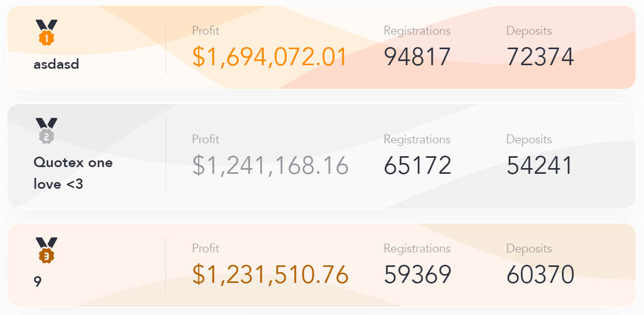Click the Registrations label in second-place card

pos(417,140)
